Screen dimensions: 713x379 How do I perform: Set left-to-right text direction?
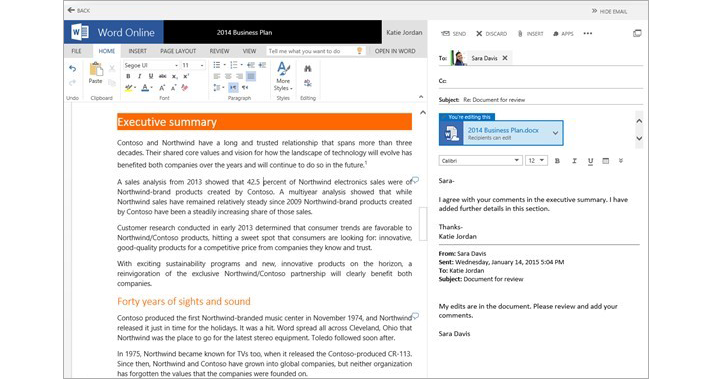point(233,87)
